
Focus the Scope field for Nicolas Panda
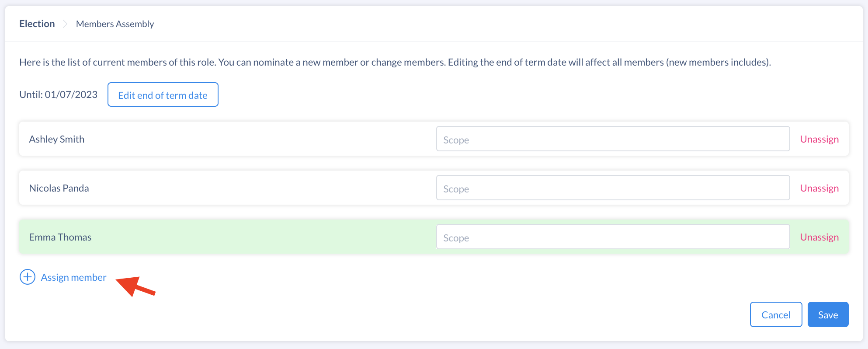(x=613, y=188)
